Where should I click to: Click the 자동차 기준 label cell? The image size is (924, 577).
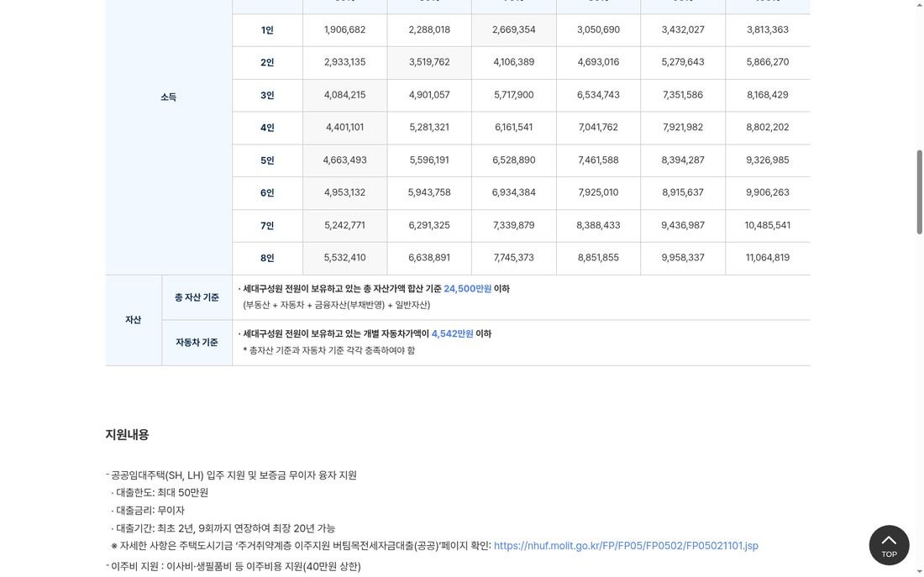pos(197,343)
